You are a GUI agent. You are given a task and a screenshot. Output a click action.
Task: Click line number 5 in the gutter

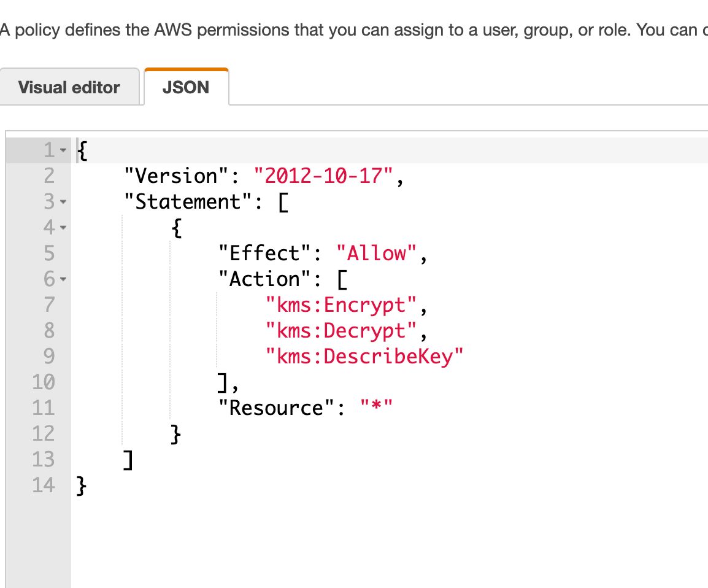coord(49,253)
